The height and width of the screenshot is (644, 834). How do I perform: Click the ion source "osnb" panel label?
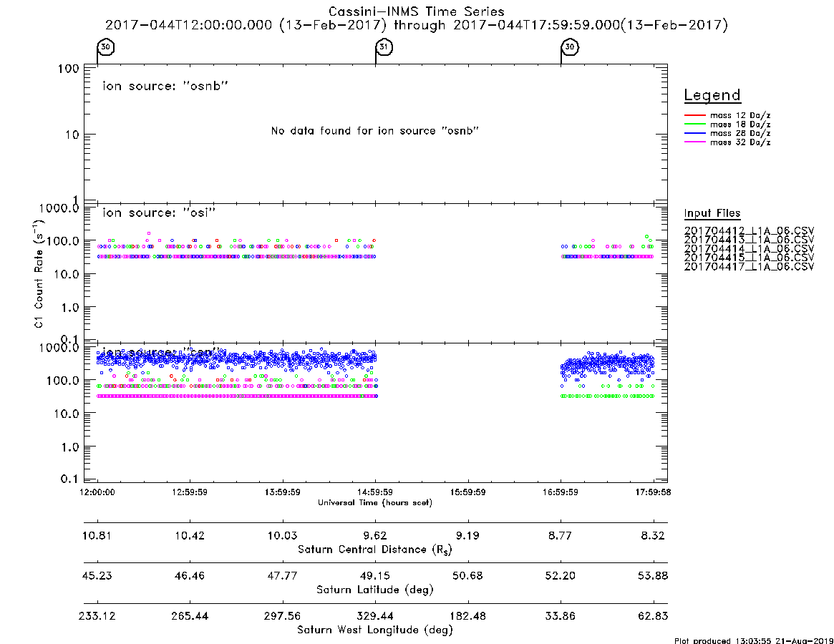[165, 86]
